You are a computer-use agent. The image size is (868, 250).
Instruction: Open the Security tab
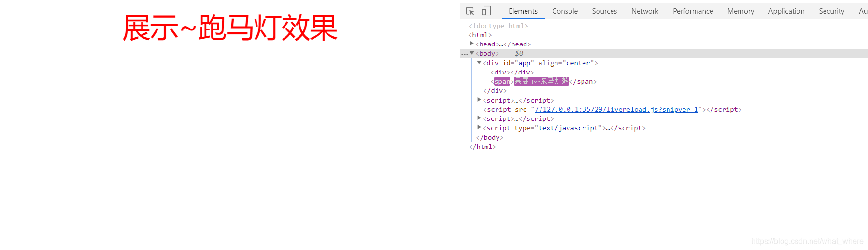click(x=831, y=11)
